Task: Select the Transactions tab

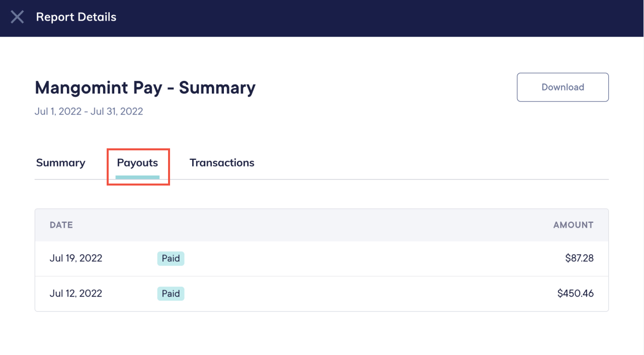Action: (221, 162)
